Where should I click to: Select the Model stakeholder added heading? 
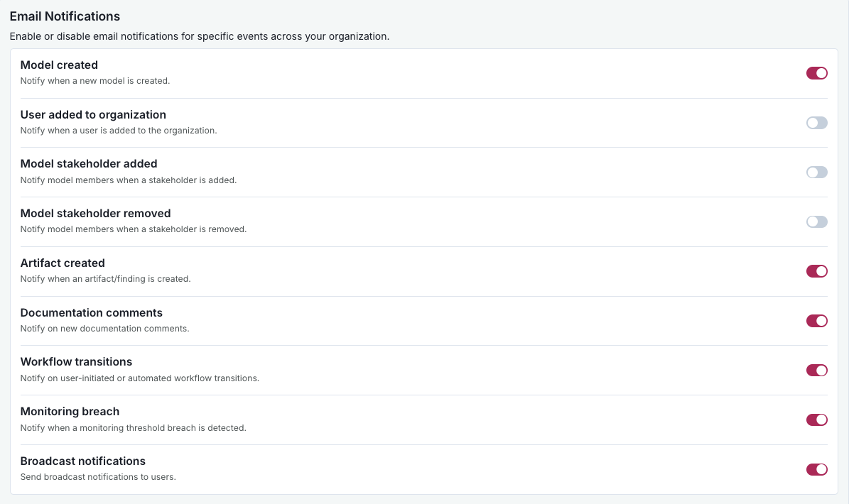point(89,163)
